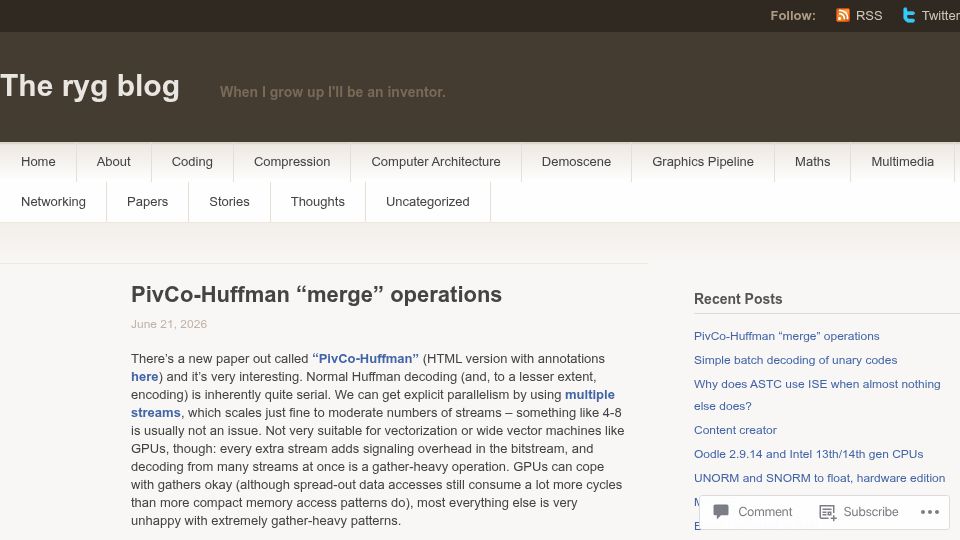This screenshot has width=960, height=540.
Task: Open the Computer Architecture category
Action: 436,162
